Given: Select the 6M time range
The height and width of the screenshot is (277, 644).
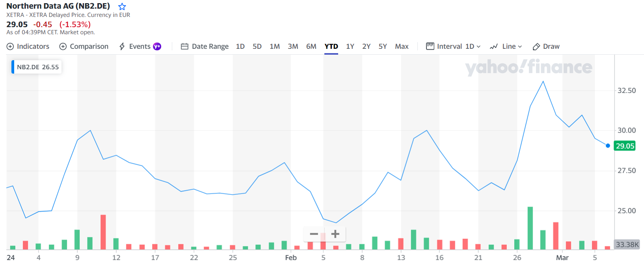Looking at the screenshot, I should pyautogui.click(x=311, y=46).
